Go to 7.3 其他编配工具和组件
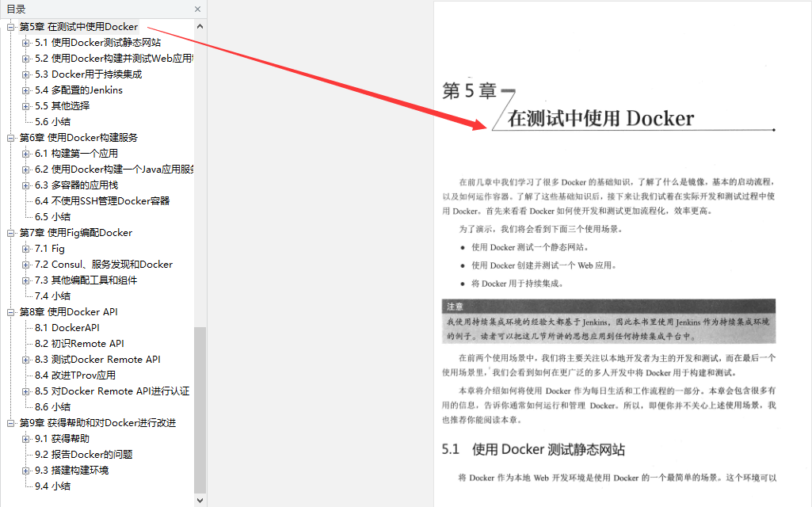 click(86, 280)
